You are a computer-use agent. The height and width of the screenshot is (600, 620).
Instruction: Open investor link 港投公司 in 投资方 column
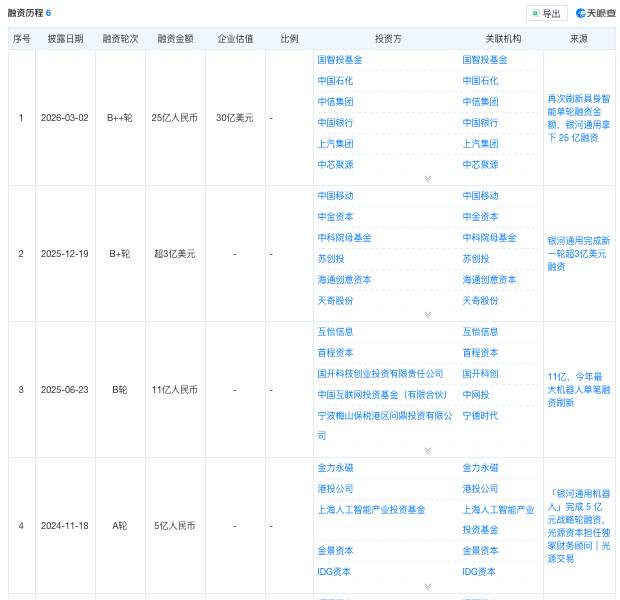coord(335,489)
